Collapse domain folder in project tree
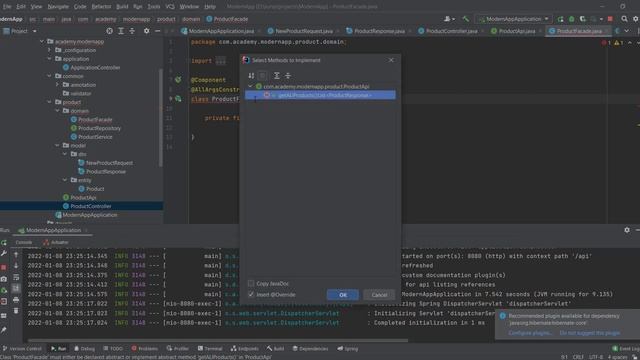Viewport: 640px width, 360px height. 57,111
